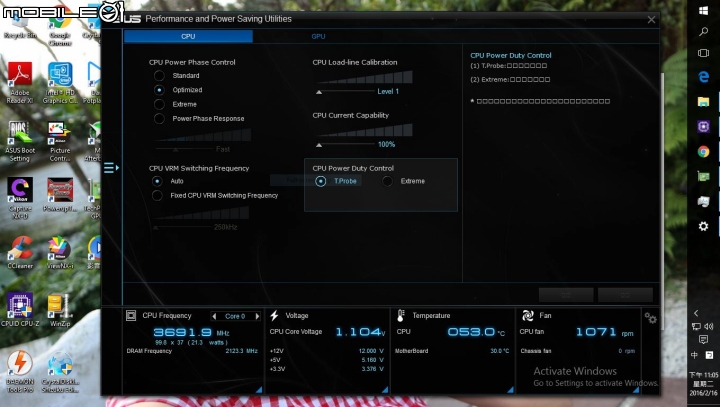720x407 pixels.
Task: Expand the CPU Frequency panel corner arrow
Action: pos(259,390)
